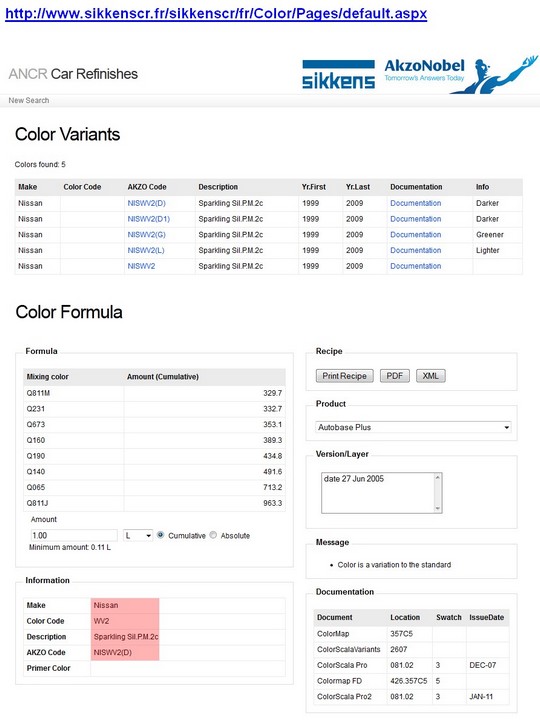Click cumulative amount 329.7
This screenshot has width=540, height=726.
(272, 393)
